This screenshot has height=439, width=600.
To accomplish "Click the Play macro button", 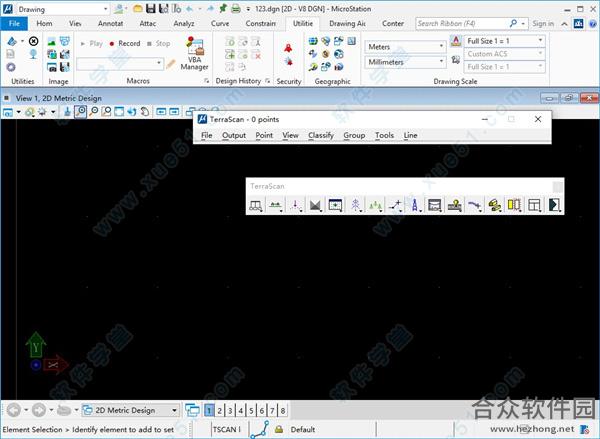I will coord(91,44).
